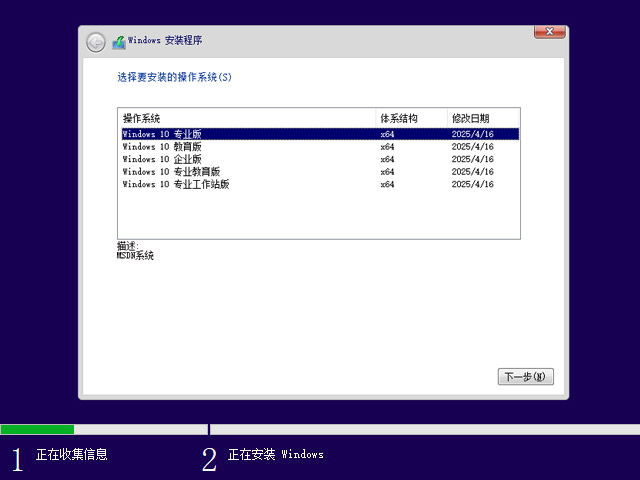The width and height of the screenshot is (640, 480).
Task: Close the Windows 安装程序 dialog
Action: click(549, 32)
